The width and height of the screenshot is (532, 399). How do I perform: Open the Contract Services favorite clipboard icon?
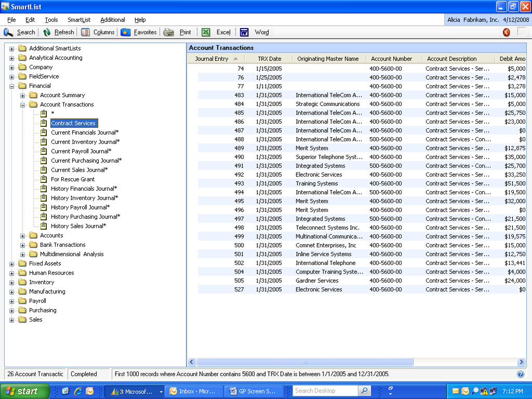tap(44, 123)
